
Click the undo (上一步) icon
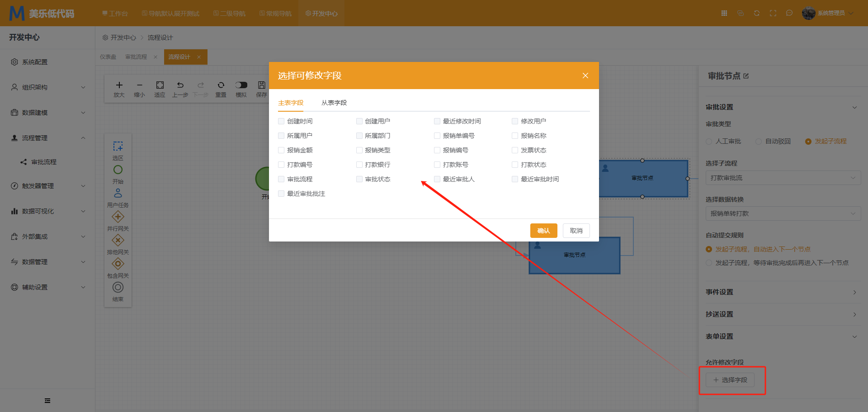(180, 85)
